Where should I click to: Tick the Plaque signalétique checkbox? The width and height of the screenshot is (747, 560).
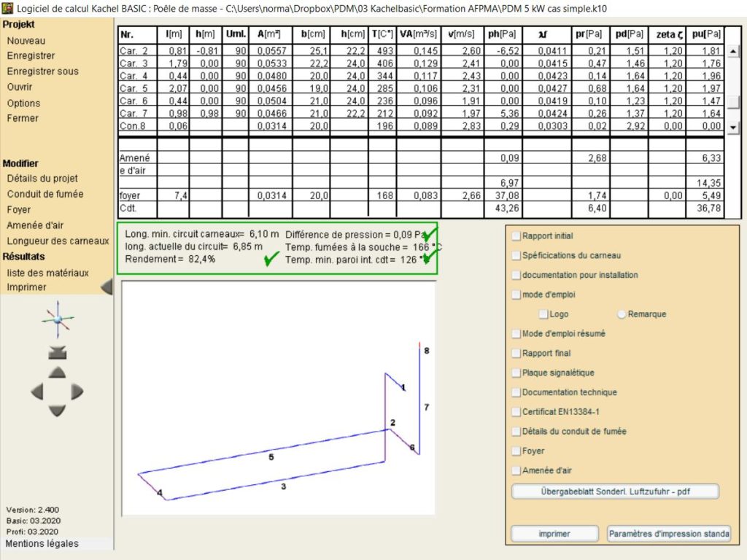(x=516, y=373)
